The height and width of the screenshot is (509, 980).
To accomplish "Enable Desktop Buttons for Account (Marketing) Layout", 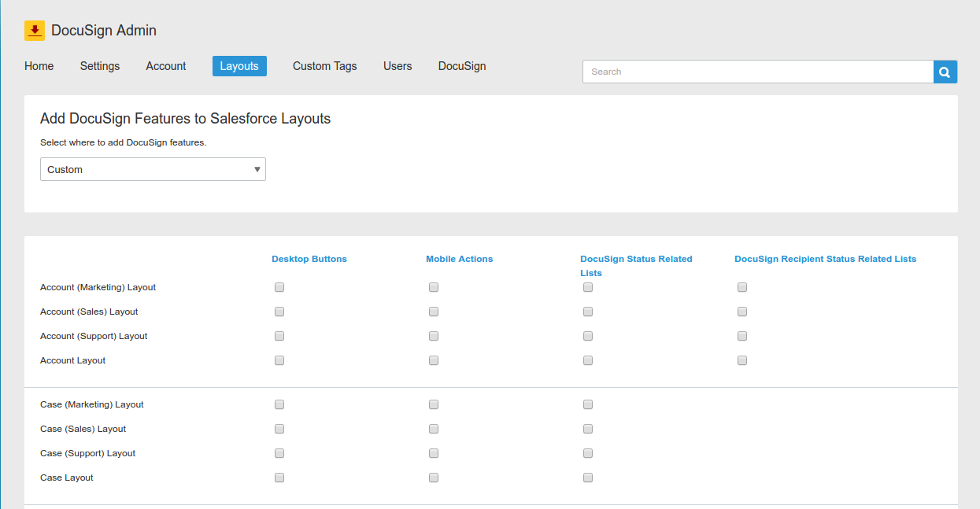I will click(x=279, y=287).
